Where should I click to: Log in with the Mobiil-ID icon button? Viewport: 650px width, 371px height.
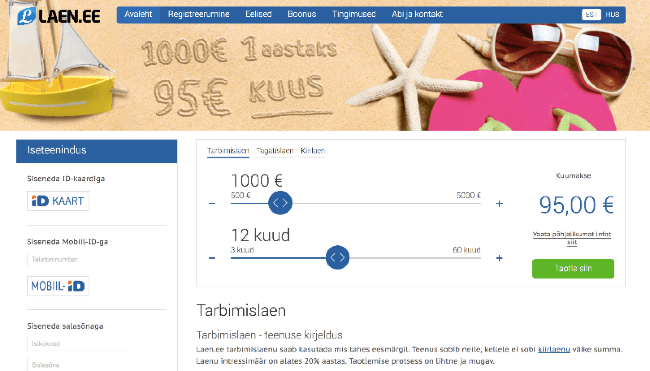58,286
